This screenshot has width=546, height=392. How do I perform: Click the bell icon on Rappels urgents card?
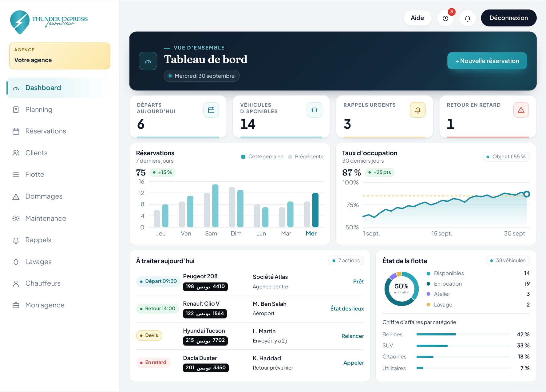418,110
